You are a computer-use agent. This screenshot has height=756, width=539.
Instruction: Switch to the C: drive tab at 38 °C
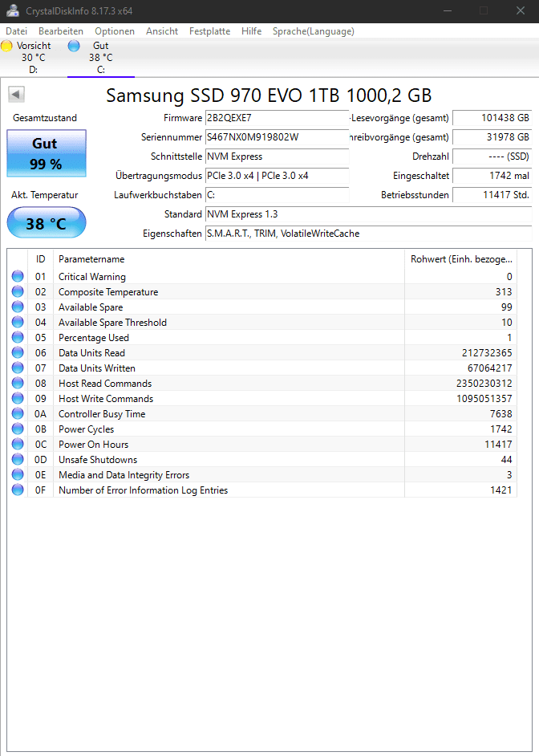point(101,57)
